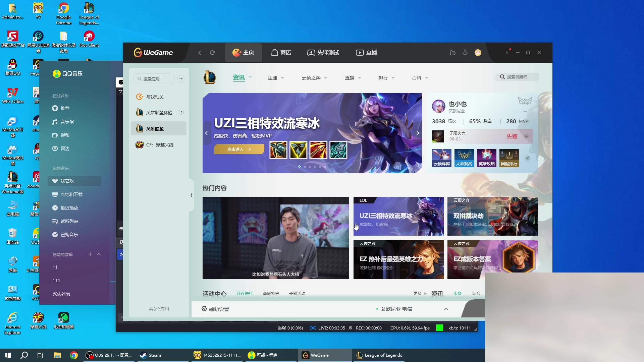Open Windows Start menu
This screenshot has width=644, height=362.
pyautogui.click(x=8, y=355)
